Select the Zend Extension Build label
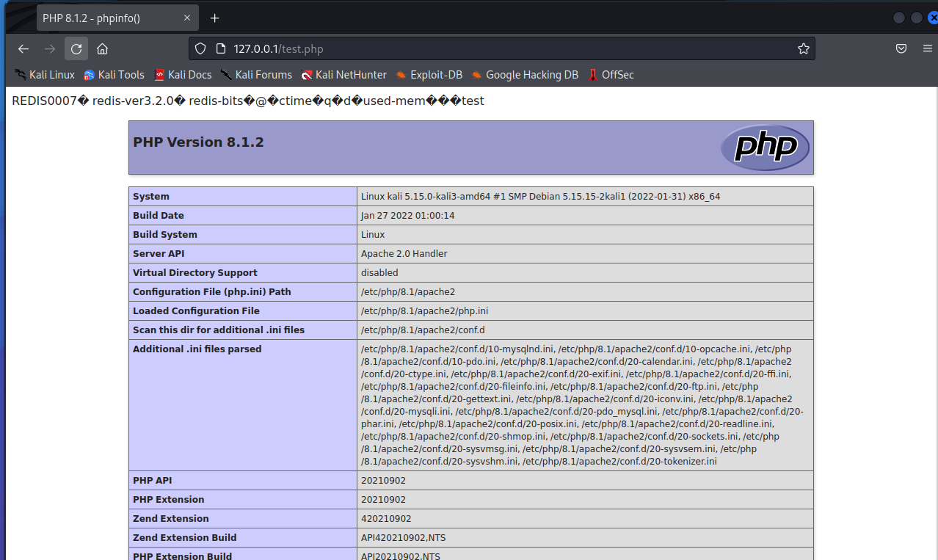Viewport: 938px width, 560px height. 185,538
